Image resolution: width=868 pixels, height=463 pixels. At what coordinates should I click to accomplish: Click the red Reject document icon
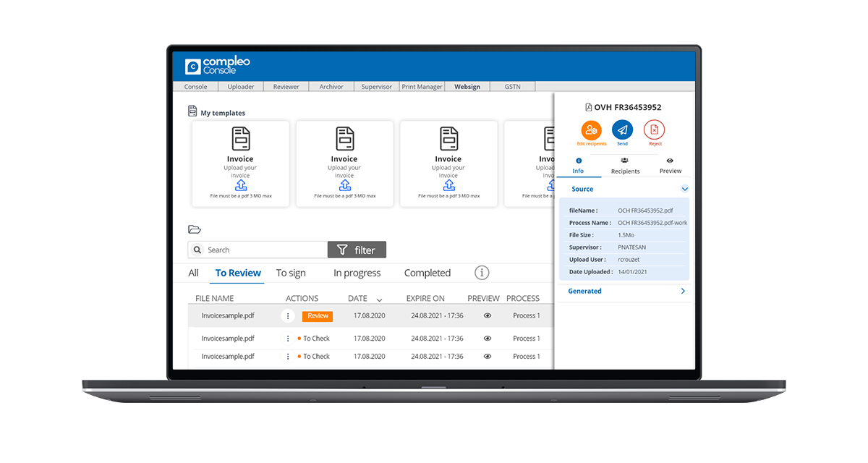click(655, 130)
